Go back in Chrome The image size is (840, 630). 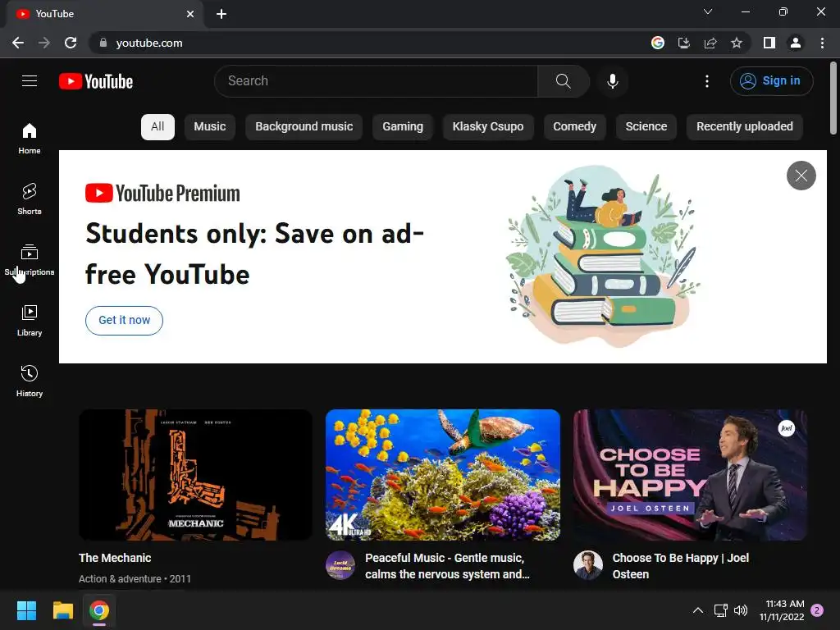coord(18,43)
